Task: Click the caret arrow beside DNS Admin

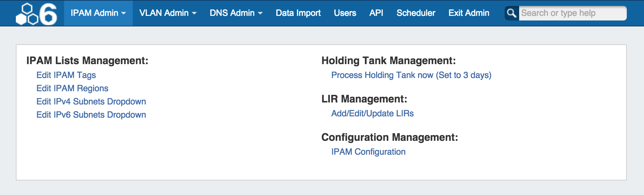Action: pos(260,14)
